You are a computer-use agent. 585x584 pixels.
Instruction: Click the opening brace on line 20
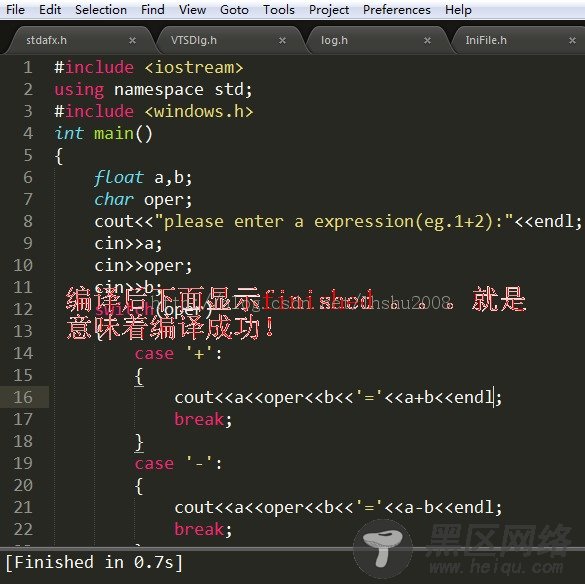(139, 486)
